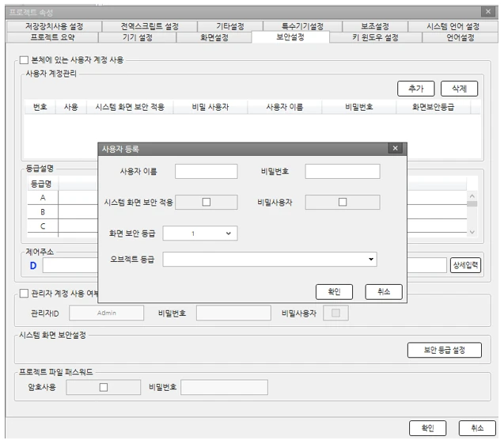Image resolution: width=504 pixels, height=444 pixels.
Task: Click 비밀번호 column header in account table
Action: (x=359, y=107)
